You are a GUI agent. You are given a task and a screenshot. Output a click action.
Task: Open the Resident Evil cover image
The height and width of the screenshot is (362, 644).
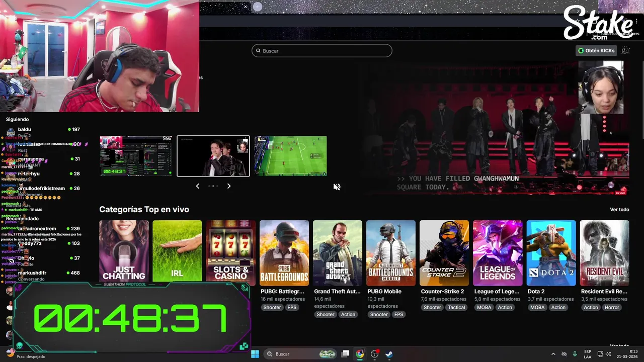click(x=604, y=253)
